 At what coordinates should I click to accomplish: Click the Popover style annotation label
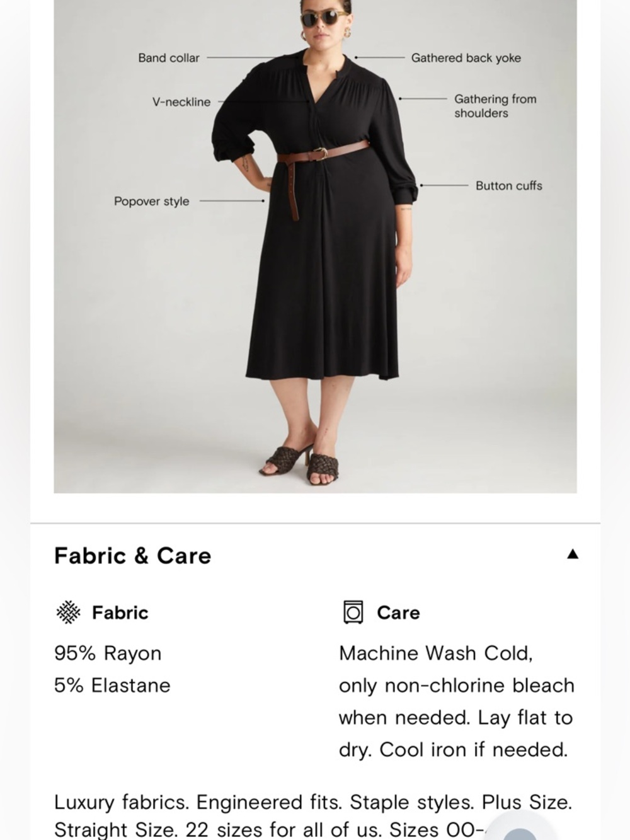point(151,202)
